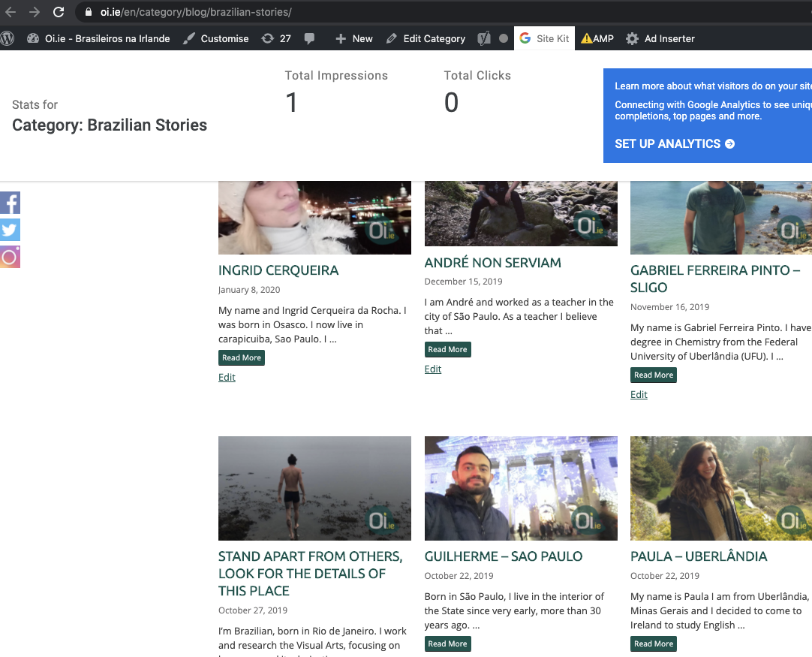This screenshot has width=812, height=657.
Task: Open PAULA – UBERLÂNDIA title
Action: 699,556
